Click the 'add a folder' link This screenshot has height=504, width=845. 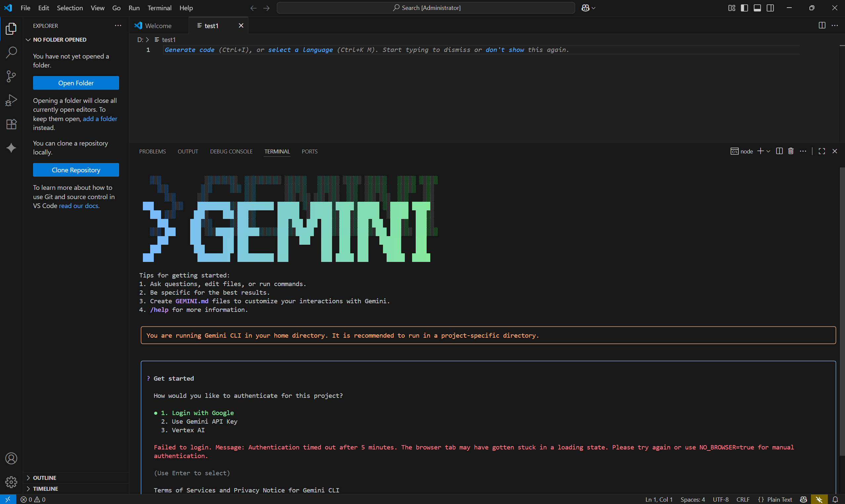pos(100,119)
